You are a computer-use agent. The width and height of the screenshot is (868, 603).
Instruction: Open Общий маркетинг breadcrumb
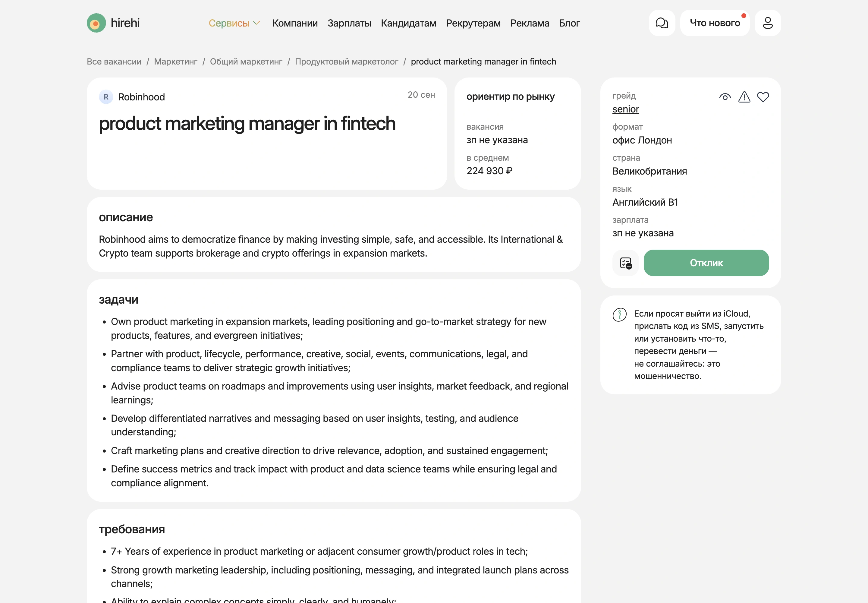(246, 62)
